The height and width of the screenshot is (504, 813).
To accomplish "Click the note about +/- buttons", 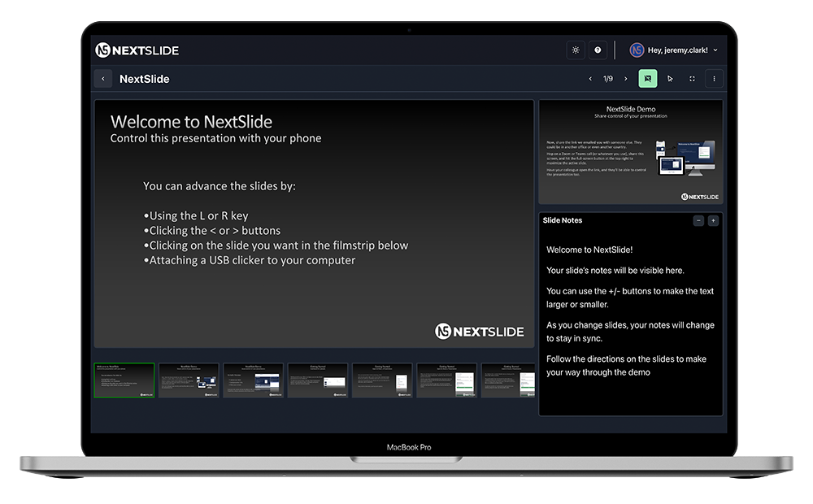I will (630, 298).
